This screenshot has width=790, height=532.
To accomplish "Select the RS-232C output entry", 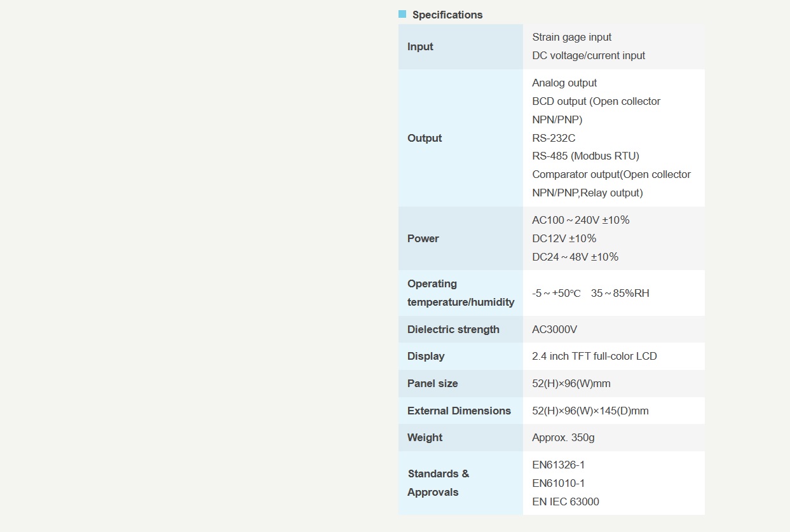I will coord(554,138).
